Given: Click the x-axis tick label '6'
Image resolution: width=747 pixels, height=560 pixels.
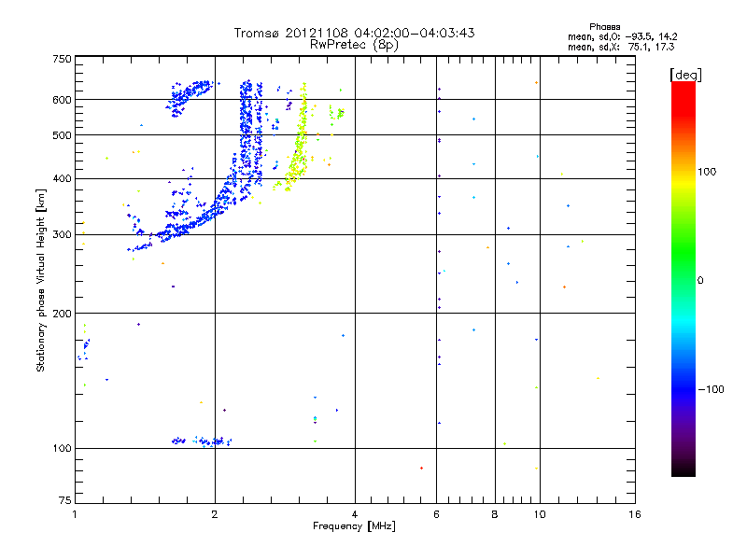Looking at the screenshot, I should (436, 514).
